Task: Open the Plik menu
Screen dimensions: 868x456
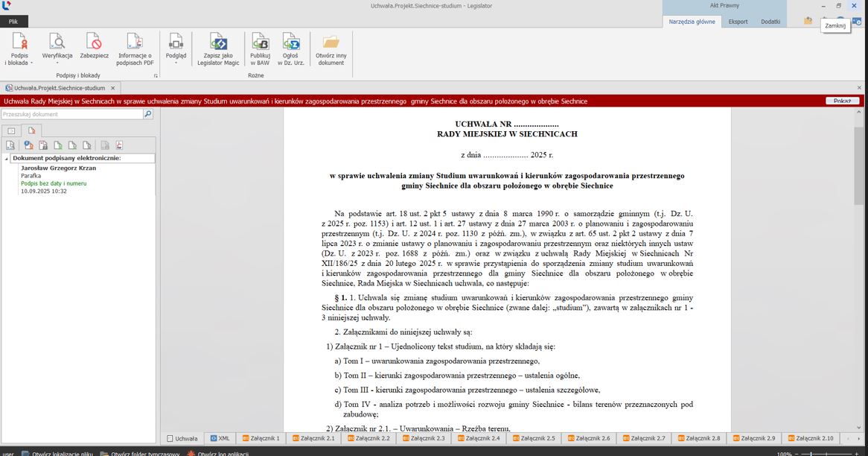Action: tap(13, 22)
